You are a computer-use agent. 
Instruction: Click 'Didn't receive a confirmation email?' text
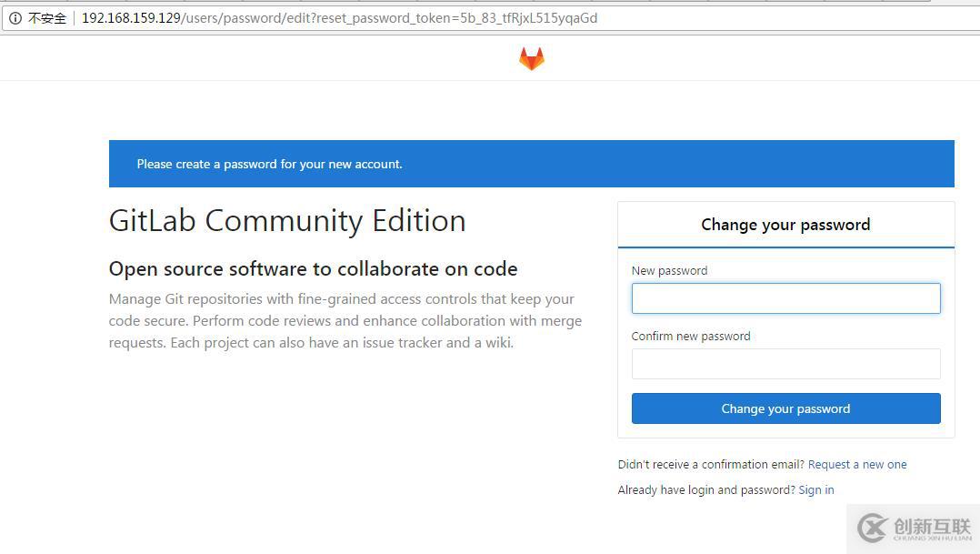[711, 465]
